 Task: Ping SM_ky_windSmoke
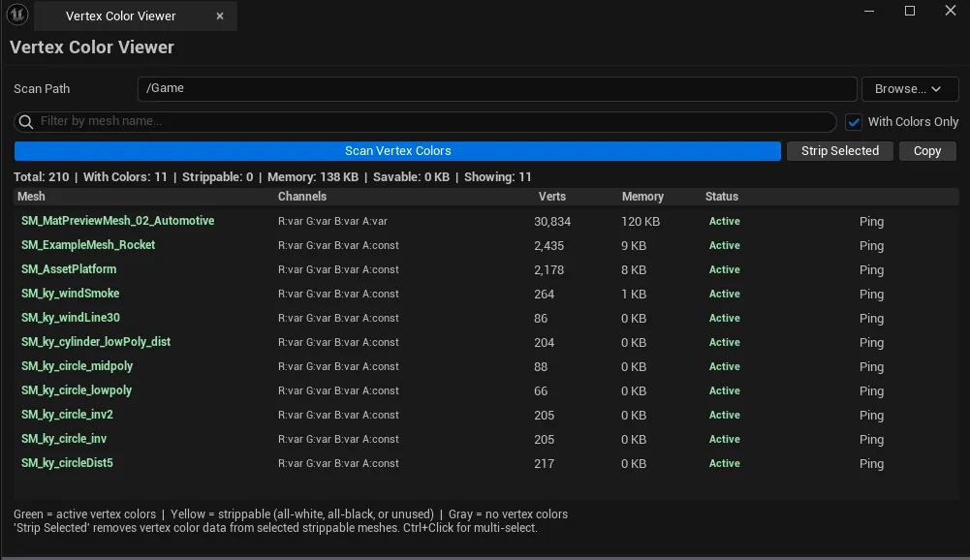click(871, 294)
